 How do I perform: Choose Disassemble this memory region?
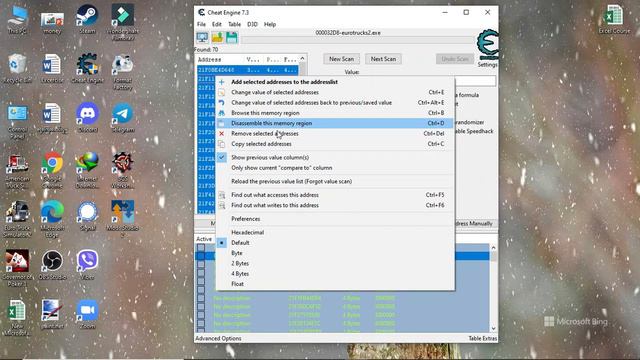335,123
